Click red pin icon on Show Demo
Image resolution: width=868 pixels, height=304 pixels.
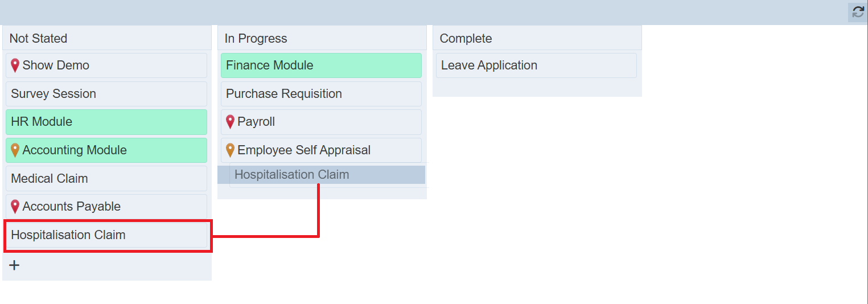coord(15,65)
